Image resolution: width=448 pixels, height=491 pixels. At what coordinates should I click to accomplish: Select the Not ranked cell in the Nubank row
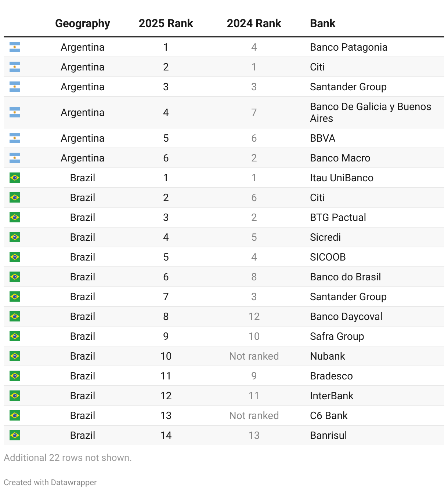click(x=254, y=356)
